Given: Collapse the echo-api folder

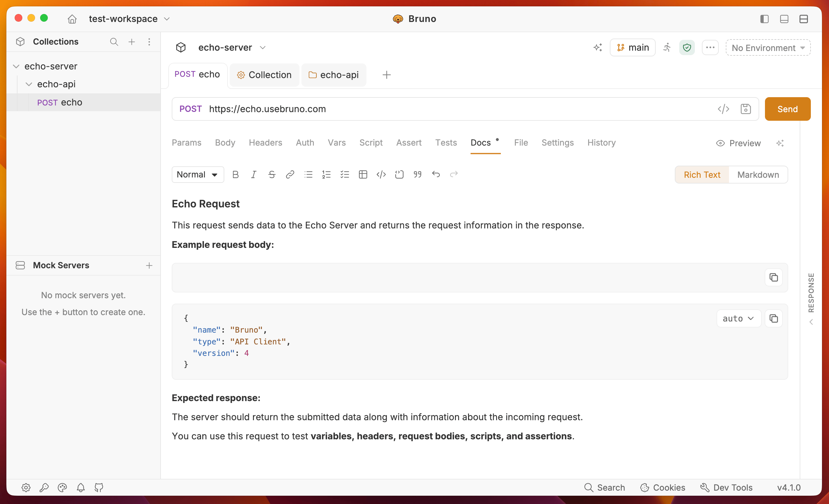Looking at the screenshot, I should (29, 84).
